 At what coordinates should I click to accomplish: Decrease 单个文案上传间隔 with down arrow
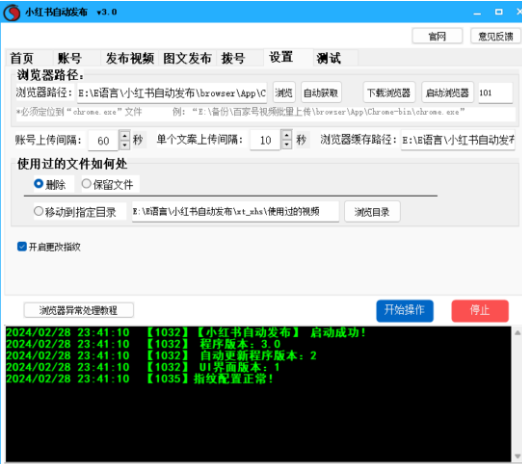[x=287, y=145]
